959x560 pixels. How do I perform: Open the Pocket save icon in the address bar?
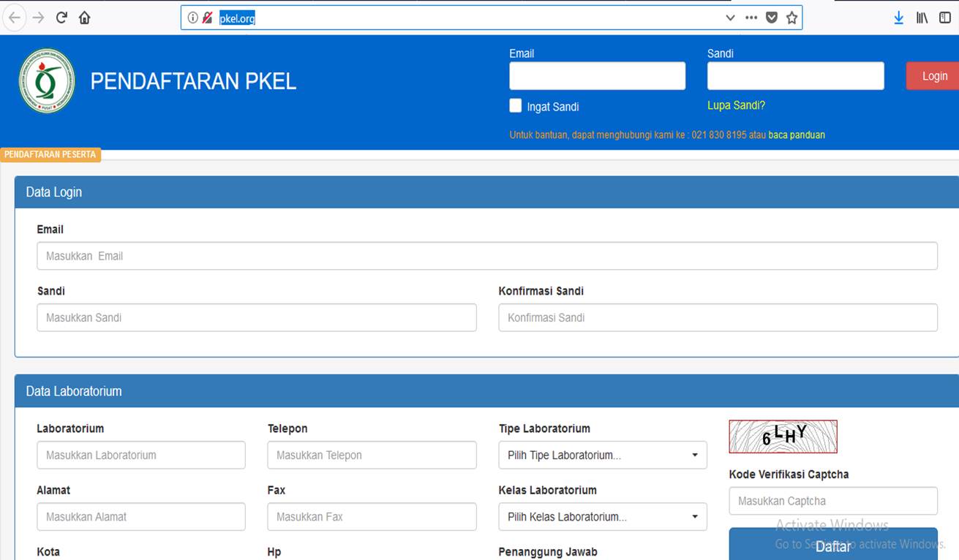pos(771,18)
